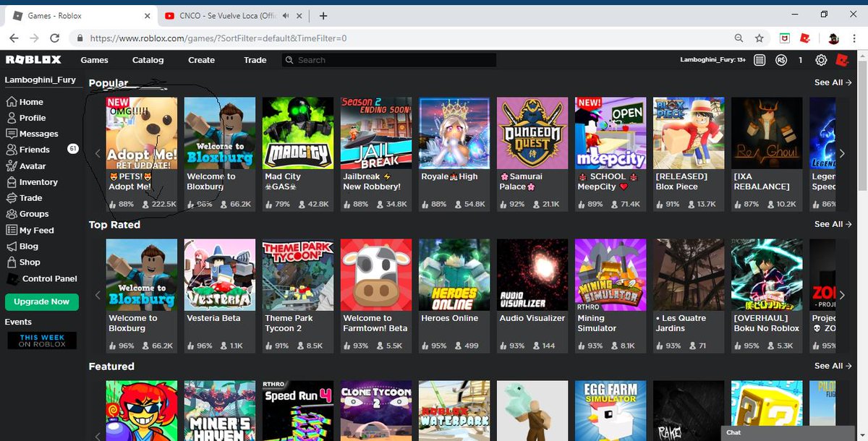
Task: Open Mad City game thumbnail
Action: tap(298, 132)
